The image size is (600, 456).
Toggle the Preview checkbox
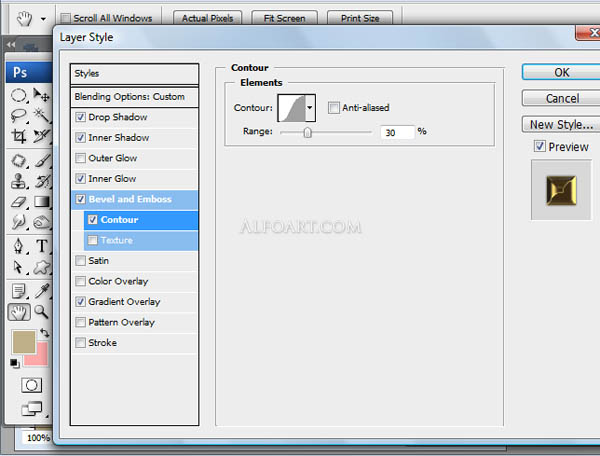click(x=540, y=146)
